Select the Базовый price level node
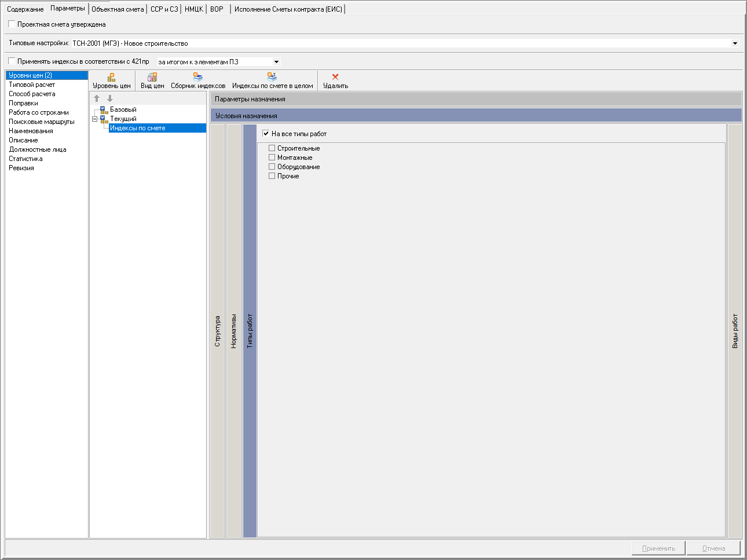Viewport: 747px width, 560px height. click(123, 109)
